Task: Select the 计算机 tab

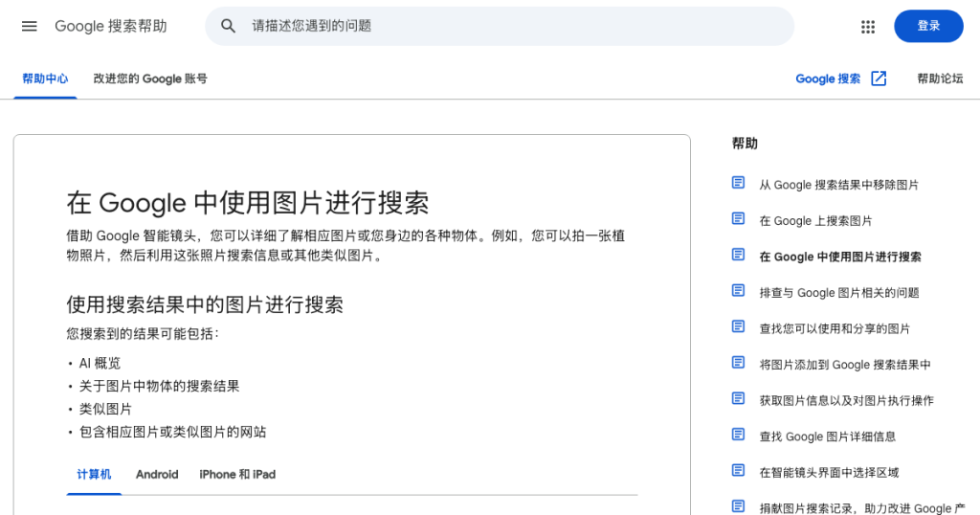Action: click(x=94, y=475)
